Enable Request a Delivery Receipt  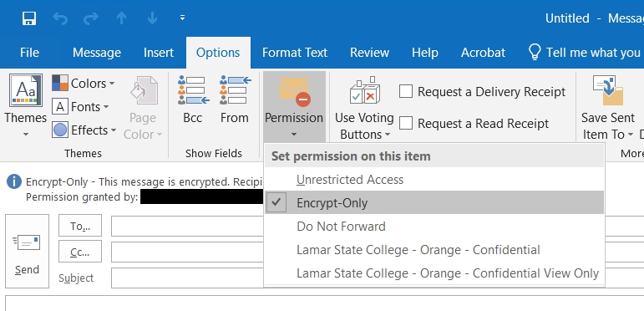pos(482,92)
